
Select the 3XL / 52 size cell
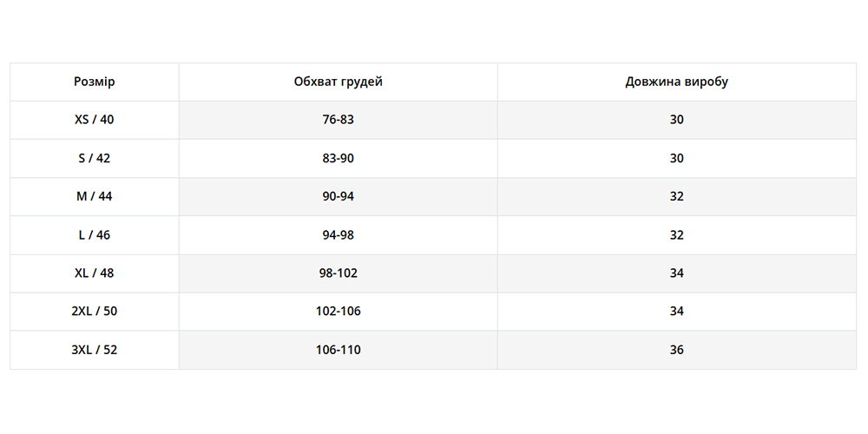(x=95, y=349)
